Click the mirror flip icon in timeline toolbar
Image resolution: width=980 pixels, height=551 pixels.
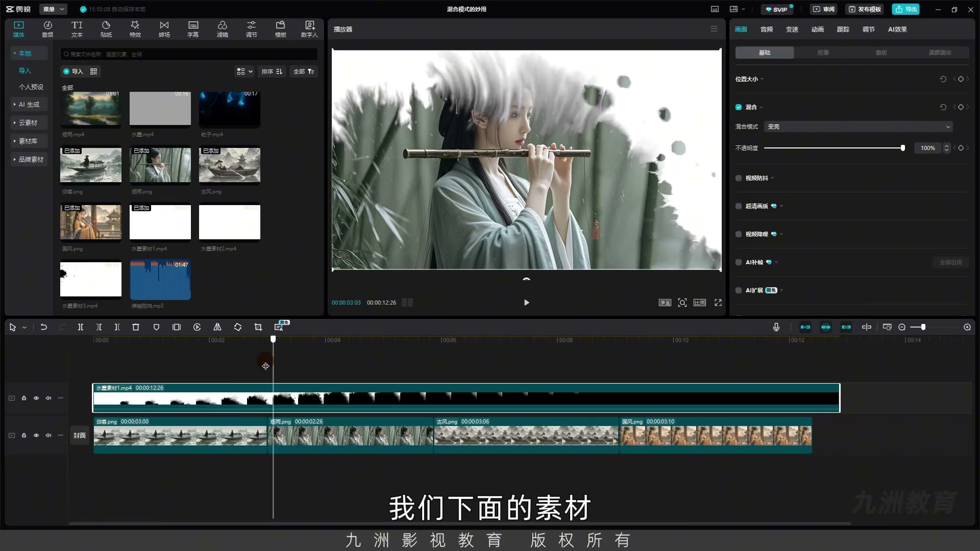point(217,327)
